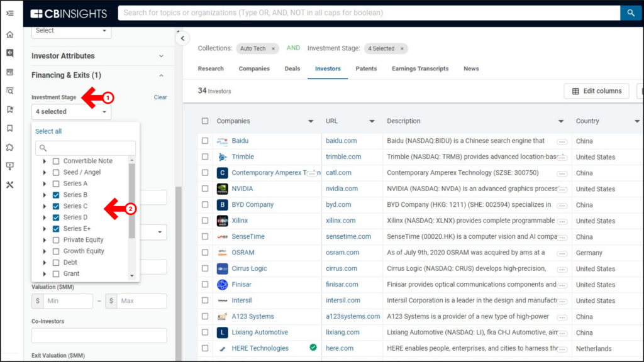Viewport: 644px width, 362px height.
Task: Open the sidebar advanced search icon
Action: (x=10, y=90)
